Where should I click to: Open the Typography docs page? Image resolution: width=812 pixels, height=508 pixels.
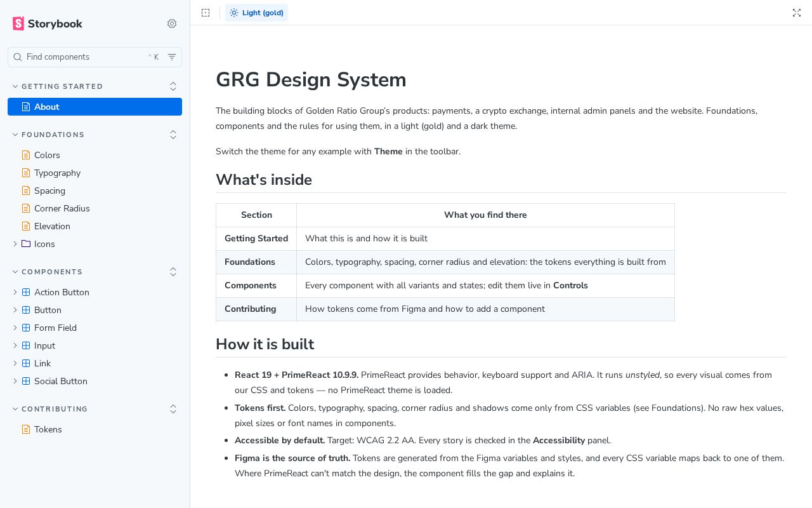coord(95,173)
